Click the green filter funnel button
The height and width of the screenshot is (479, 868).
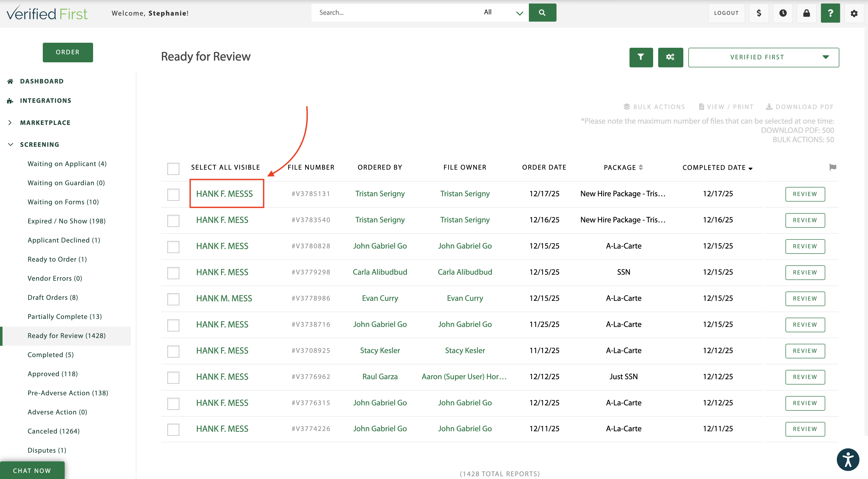pos(641,57)
